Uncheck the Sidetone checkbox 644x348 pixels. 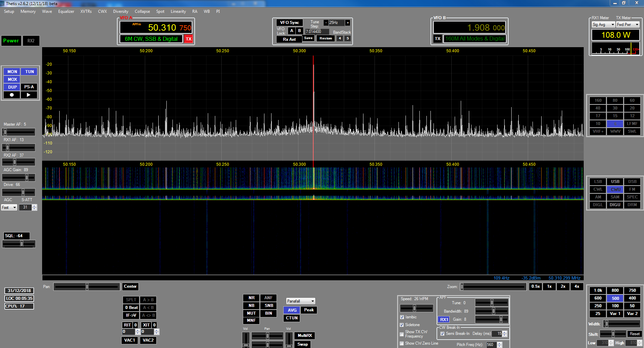tap(402, 325)
